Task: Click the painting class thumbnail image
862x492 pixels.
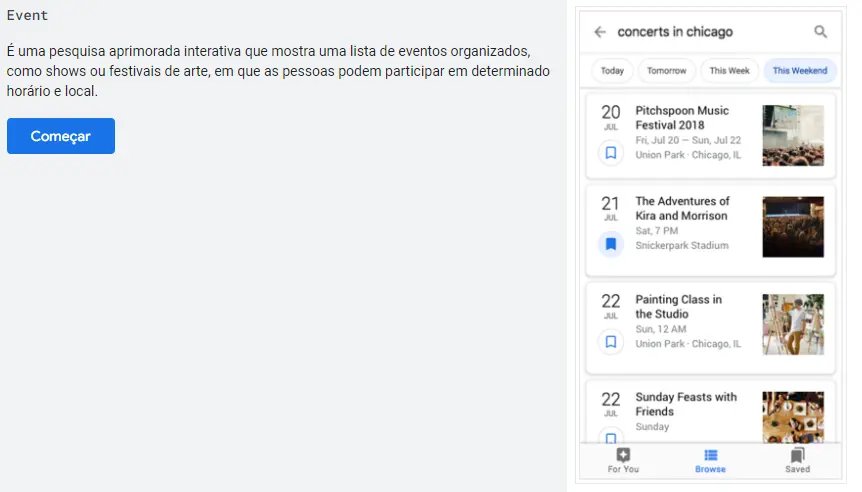Action: pos(793,324)
